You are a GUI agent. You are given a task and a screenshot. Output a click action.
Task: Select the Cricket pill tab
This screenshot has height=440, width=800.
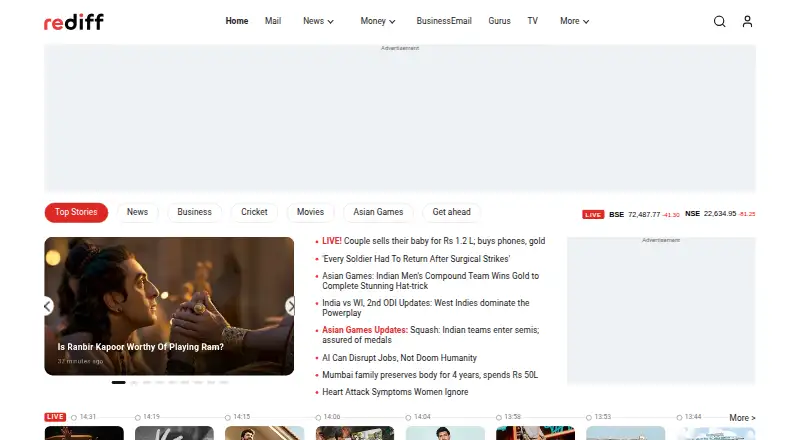pyautogui.click(x=254, y=212)
